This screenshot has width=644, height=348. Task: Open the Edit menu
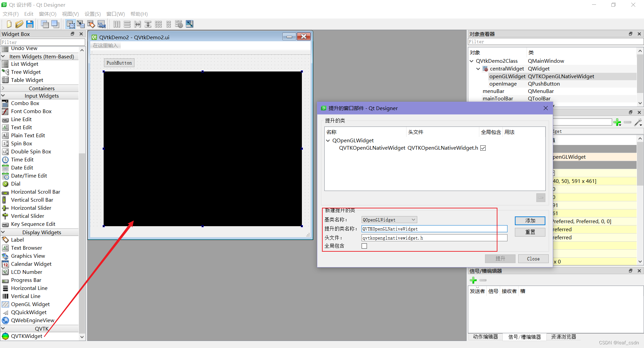pyautogui.click(x=29, y=14)
